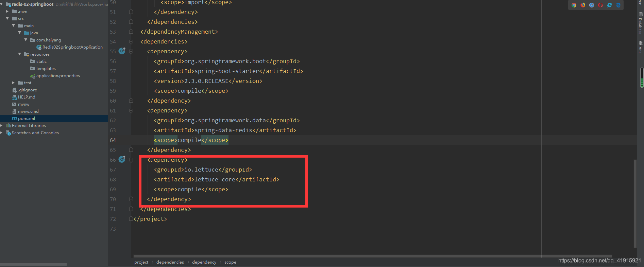The height and width of the screenshot is (267, 644).
Task: Click the spring-data-redis artifactId line
Action: pos(225,130)
